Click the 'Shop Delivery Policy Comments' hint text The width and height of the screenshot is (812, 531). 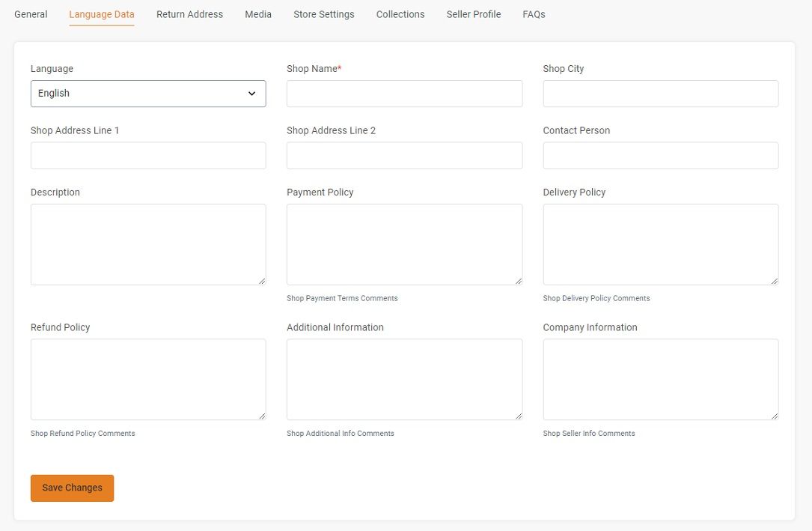click(x=596, y=298)
